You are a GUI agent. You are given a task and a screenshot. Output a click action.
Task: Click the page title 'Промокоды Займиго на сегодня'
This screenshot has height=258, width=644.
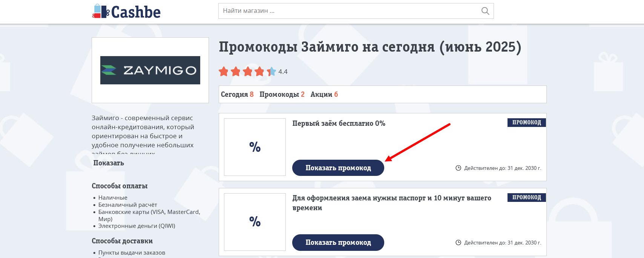click(370, 47)
